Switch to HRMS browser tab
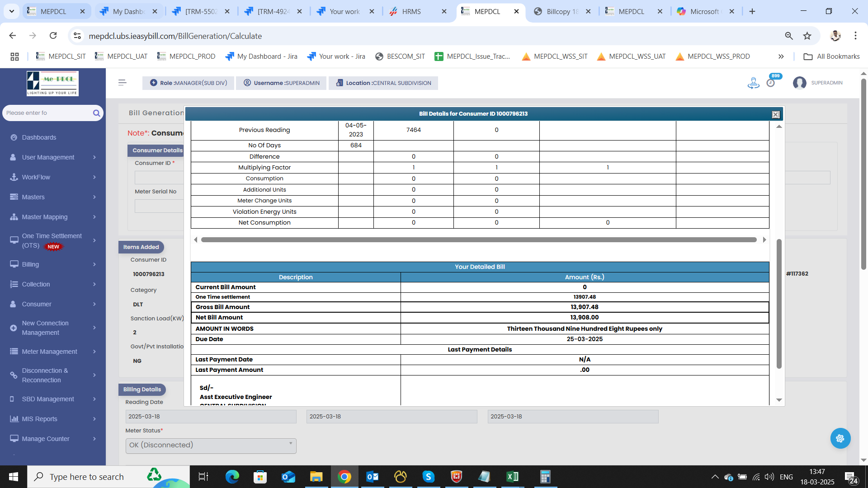This screenshot has width=868, height=488. point(418,11)
